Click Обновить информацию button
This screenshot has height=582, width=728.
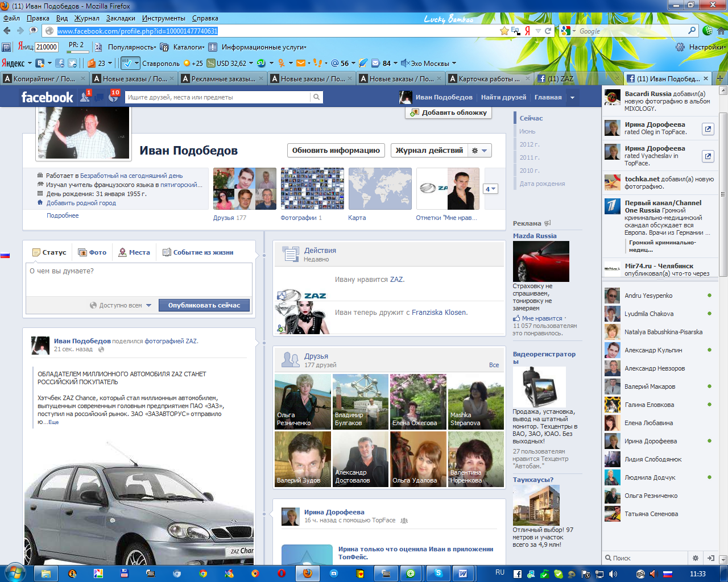pos(336,151)
